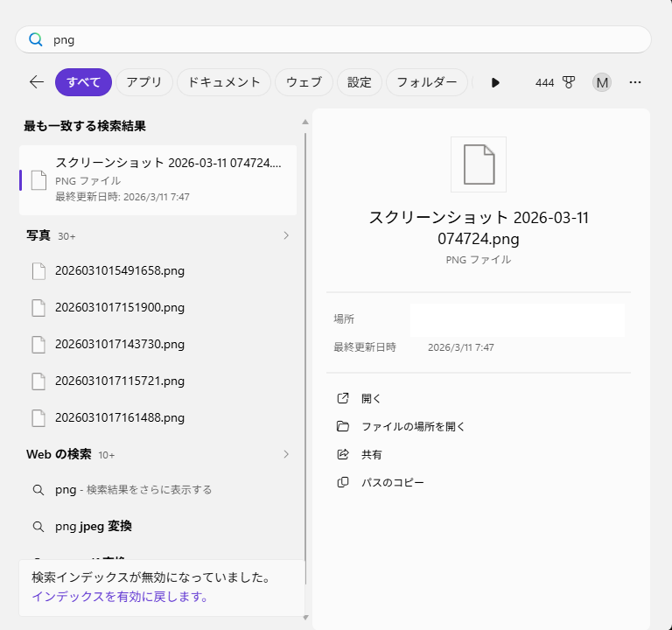
Task: Select the png jpeg 変換 web suggestion
Action: (x=94, y=526)
